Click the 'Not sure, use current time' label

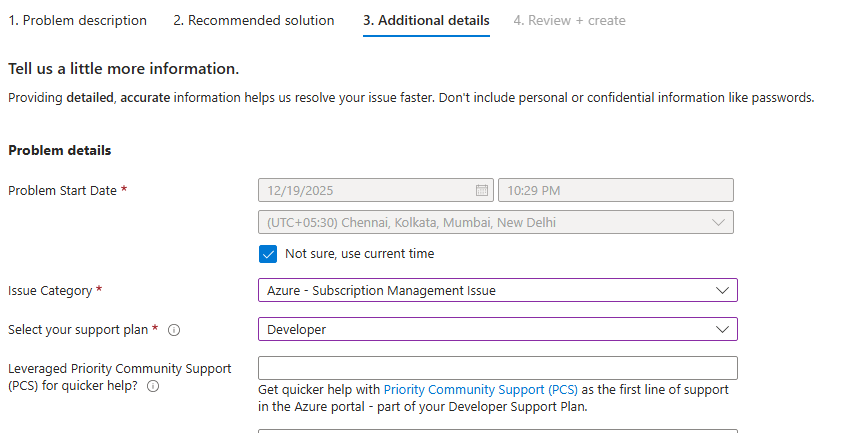[359, 254]
